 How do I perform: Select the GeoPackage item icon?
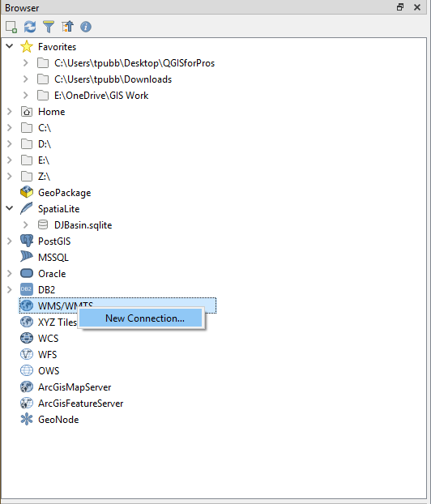tap(27, 192)
